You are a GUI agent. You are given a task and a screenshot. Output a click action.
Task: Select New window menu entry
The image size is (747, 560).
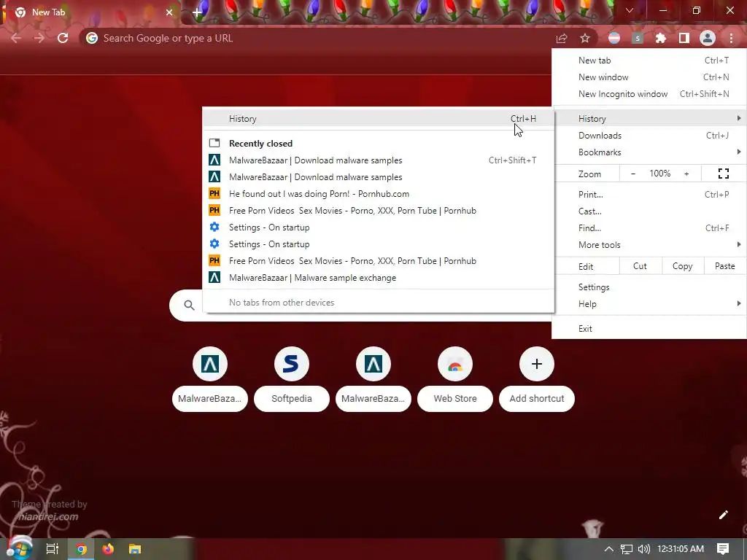[x=649, y=77]
